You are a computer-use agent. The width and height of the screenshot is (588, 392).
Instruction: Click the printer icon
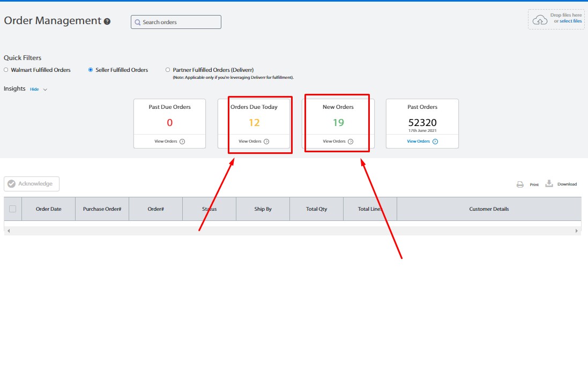tap(520, 184)
